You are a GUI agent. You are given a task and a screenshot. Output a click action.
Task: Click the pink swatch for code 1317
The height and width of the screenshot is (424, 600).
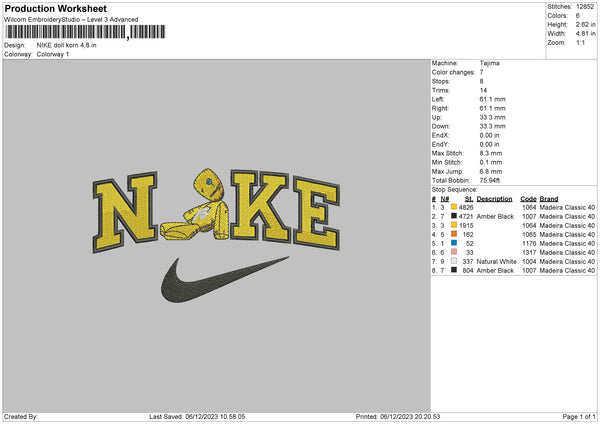(x=454, y=252)
